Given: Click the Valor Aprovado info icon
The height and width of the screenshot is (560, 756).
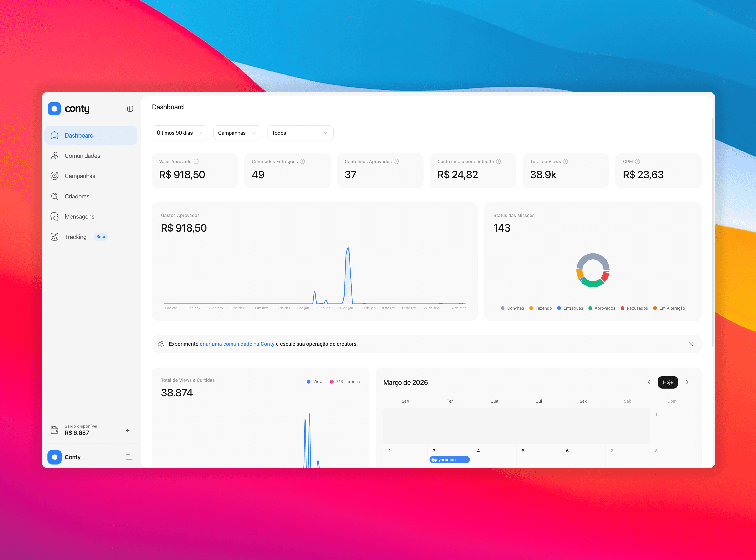Looking at the screenshot, I should tap(196, 161).
